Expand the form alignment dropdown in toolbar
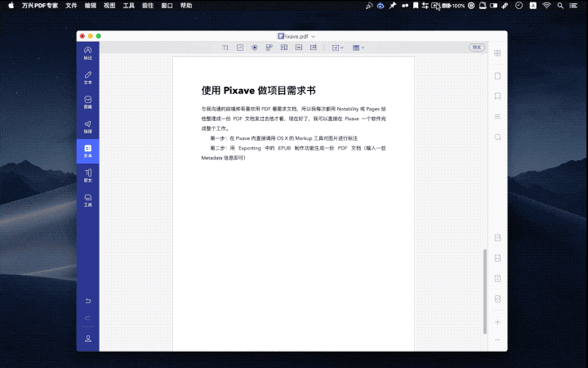Viewport: 588px width, 368px height. point(336,48)
